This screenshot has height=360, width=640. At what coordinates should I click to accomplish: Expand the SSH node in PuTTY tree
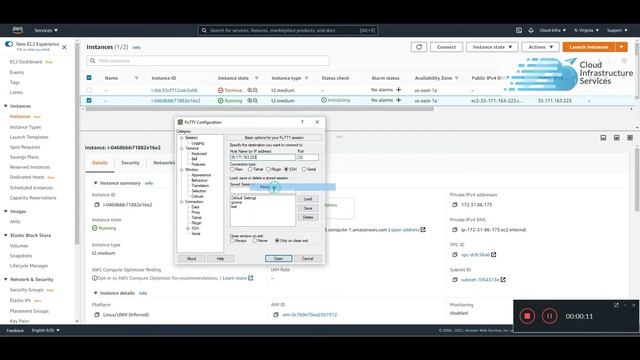click(188, 229)
